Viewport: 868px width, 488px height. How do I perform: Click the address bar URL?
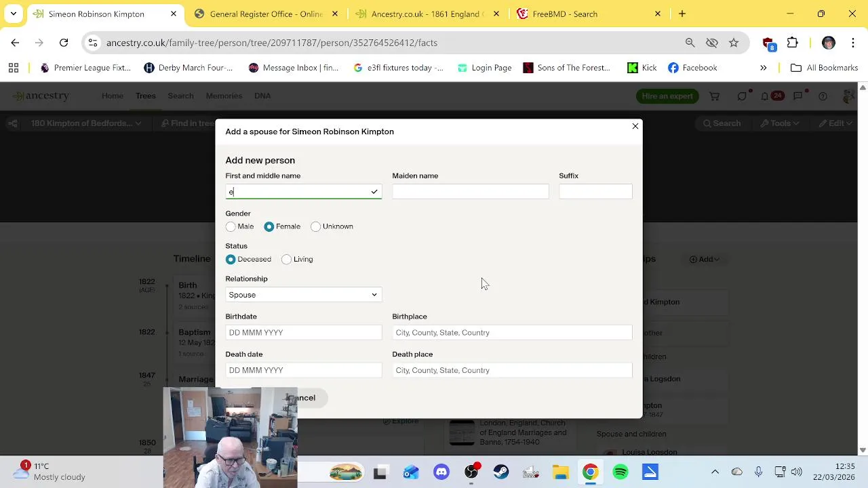point(272,43)
